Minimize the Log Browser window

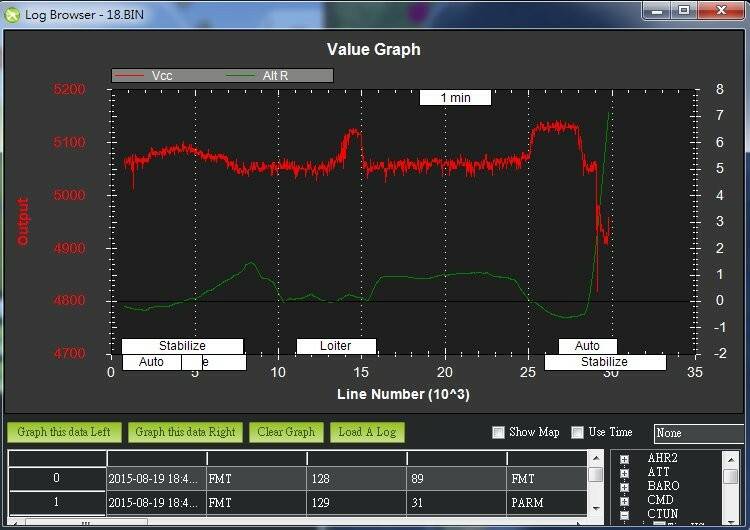pyautogui.click(x=657, y=11)
